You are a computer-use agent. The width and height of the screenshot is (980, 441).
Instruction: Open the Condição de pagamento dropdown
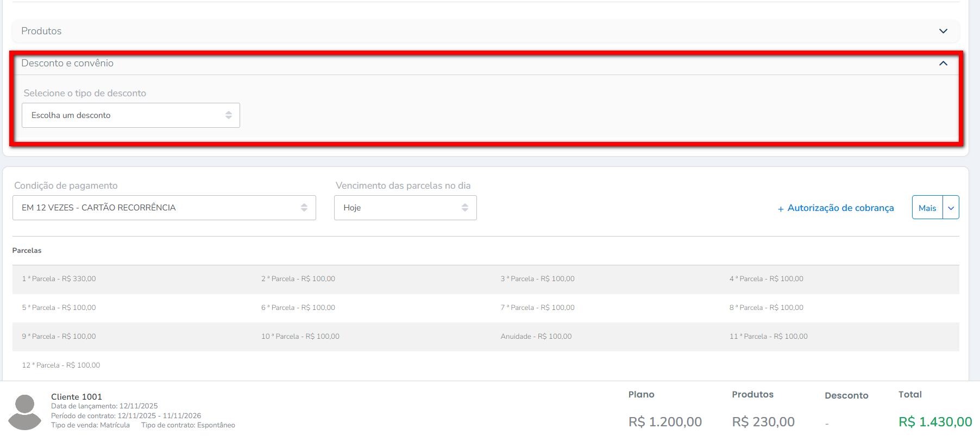click(x=164, y=208)
